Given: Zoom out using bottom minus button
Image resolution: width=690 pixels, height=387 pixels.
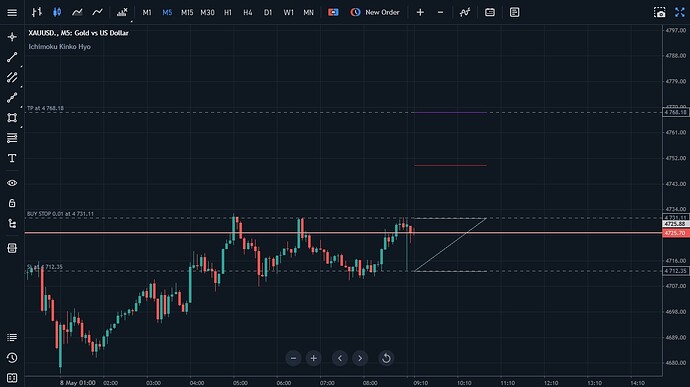Looking at the screenshot, I should tap(293, 358).
